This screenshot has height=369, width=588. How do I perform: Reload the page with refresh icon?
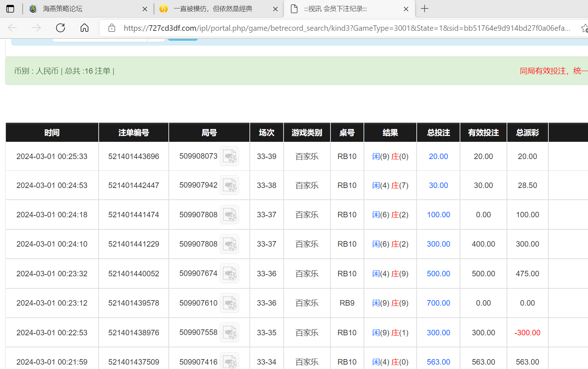(61, 28)
